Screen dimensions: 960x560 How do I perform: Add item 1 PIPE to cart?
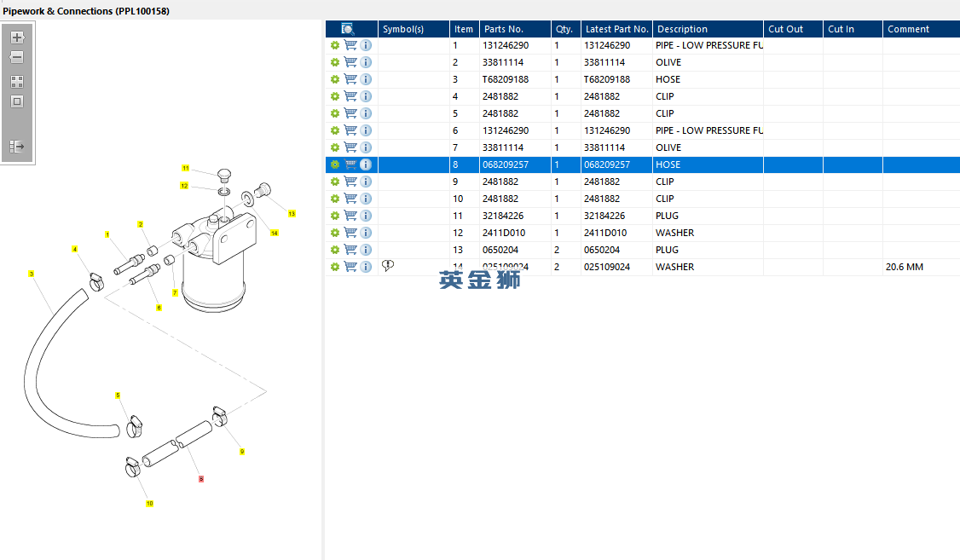coord(350,44)
